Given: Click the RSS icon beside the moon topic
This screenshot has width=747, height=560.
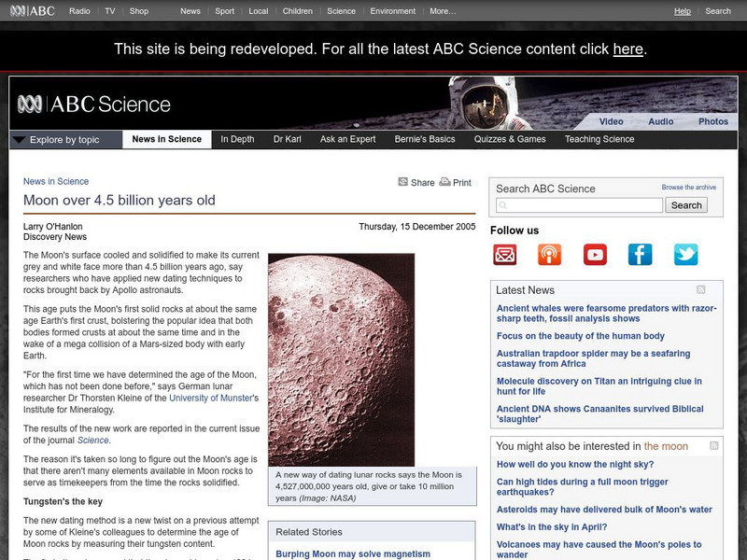Looking at the screenshot, I should [x=715, y=445].
